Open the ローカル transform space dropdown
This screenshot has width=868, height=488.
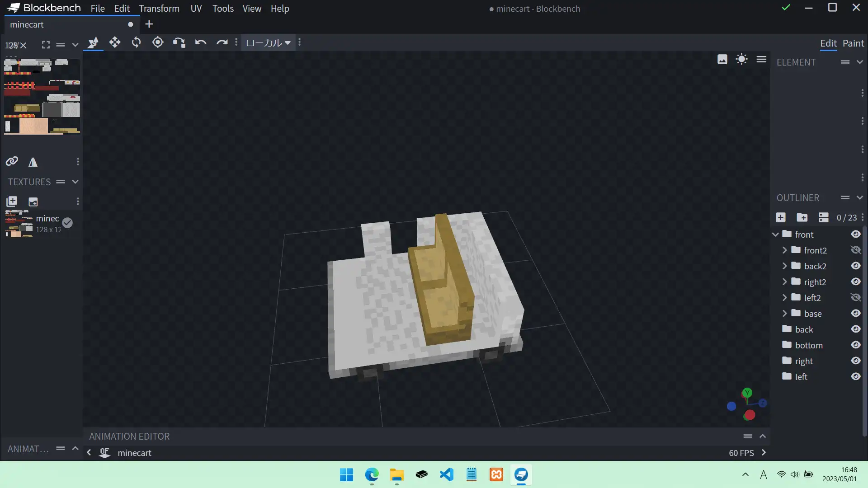click(268, 42)
